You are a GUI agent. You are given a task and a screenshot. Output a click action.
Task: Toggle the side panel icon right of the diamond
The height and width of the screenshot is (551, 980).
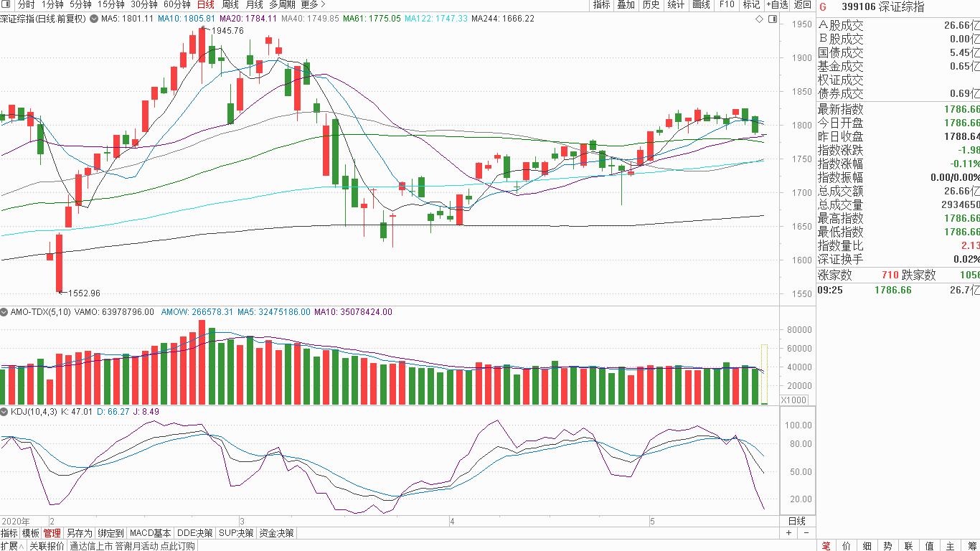772,19
